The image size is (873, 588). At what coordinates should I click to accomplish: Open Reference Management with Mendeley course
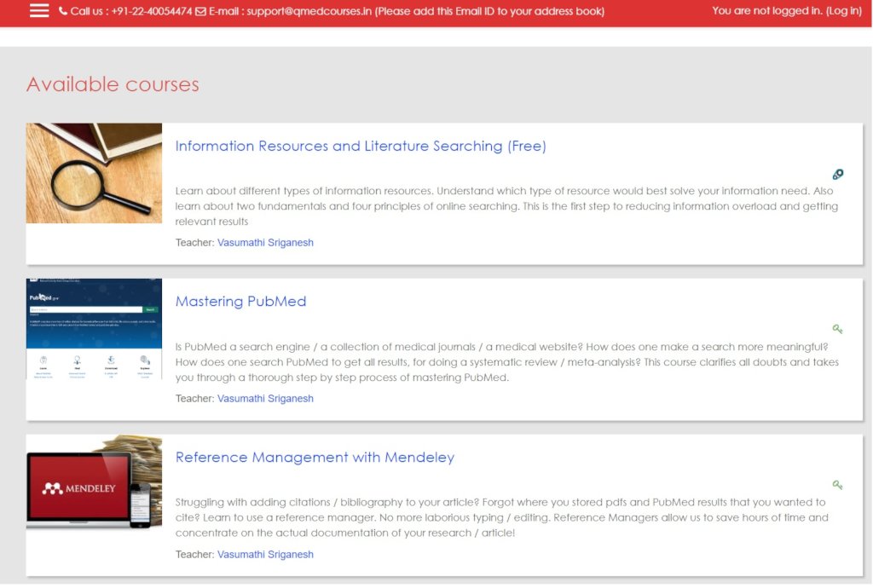(x=315, y=457)
